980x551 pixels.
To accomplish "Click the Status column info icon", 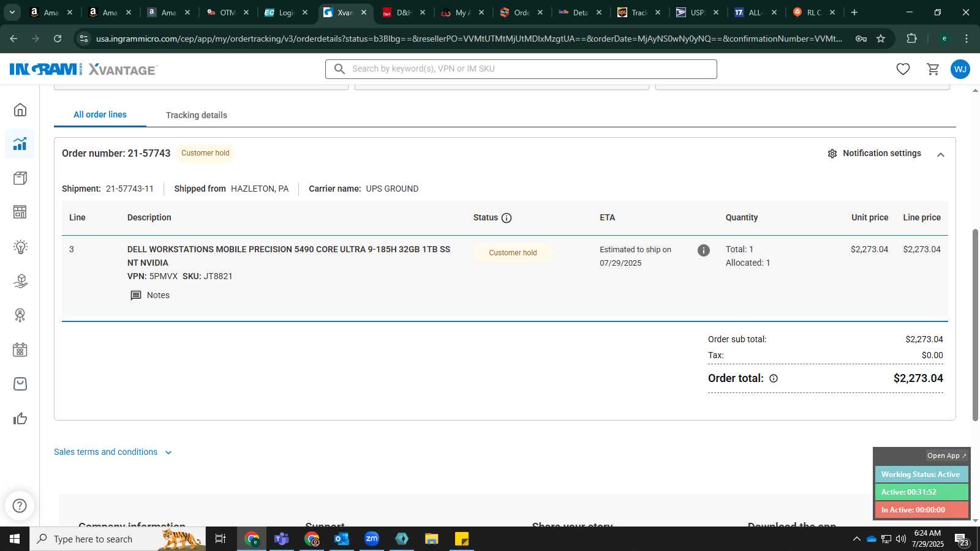I will [507, 218].
